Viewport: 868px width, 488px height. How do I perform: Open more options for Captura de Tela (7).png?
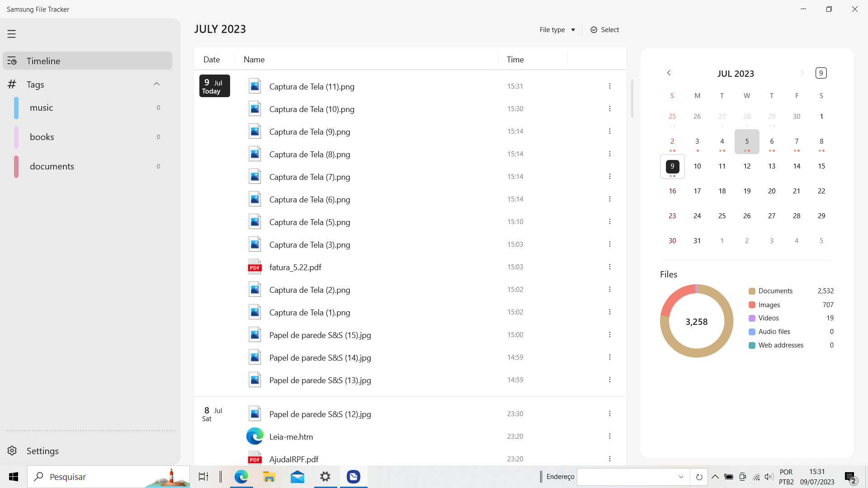pyautogui.click(x=609, y=176)
